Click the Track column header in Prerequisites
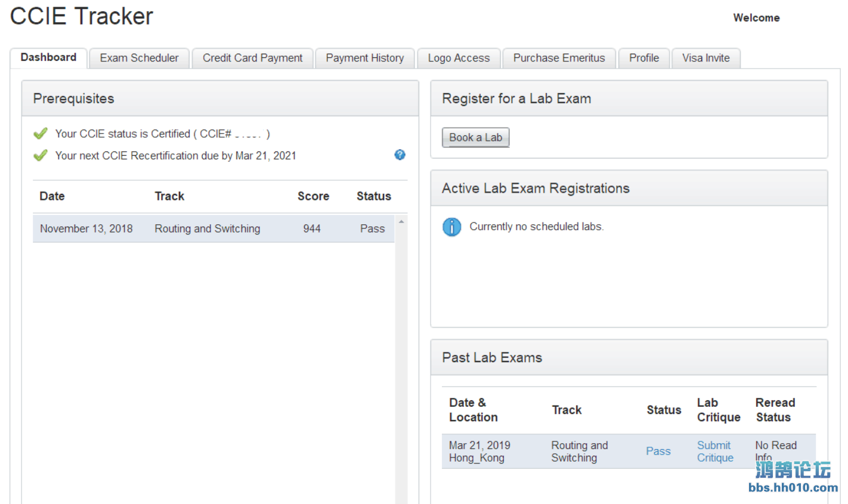This screenshot has height=504, width=848. click(169, 196)
